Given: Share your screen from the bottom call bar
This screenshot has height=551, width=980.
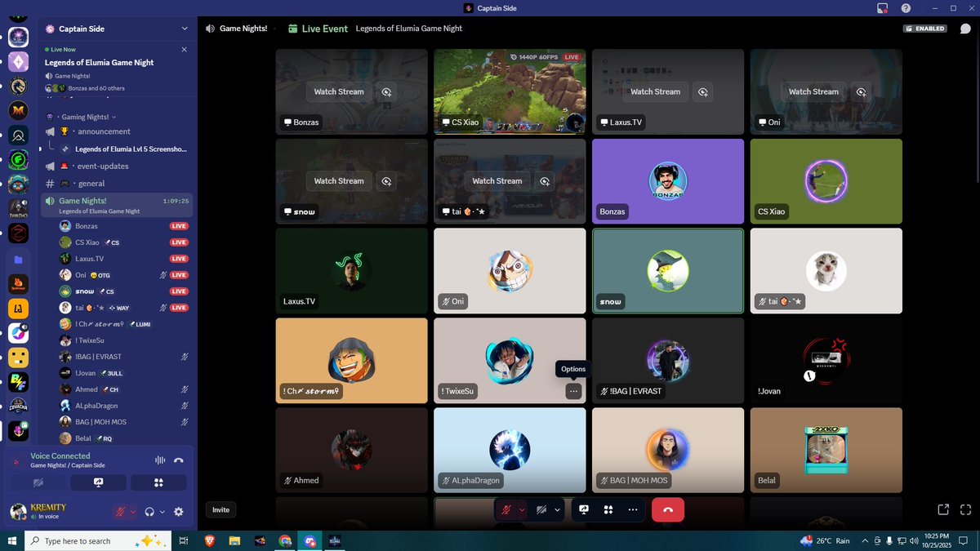Looking at the screenshot, I should tap(584, 509).
